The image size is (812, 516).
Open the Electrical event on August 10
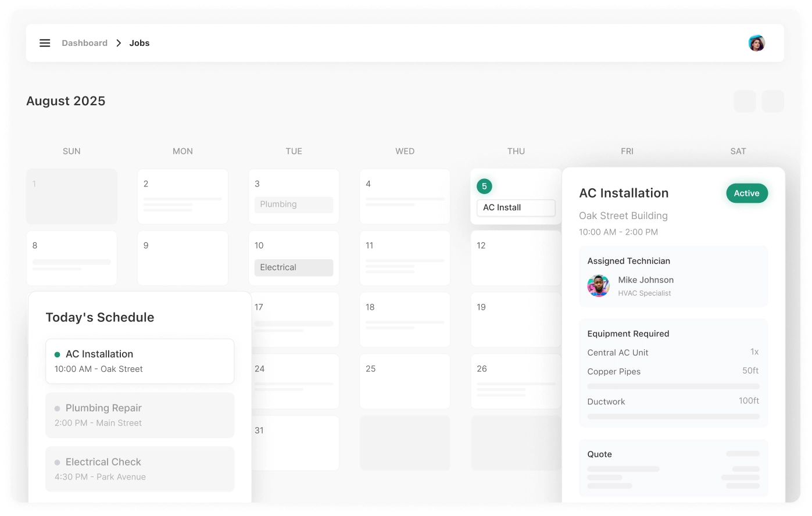[294, 267]
